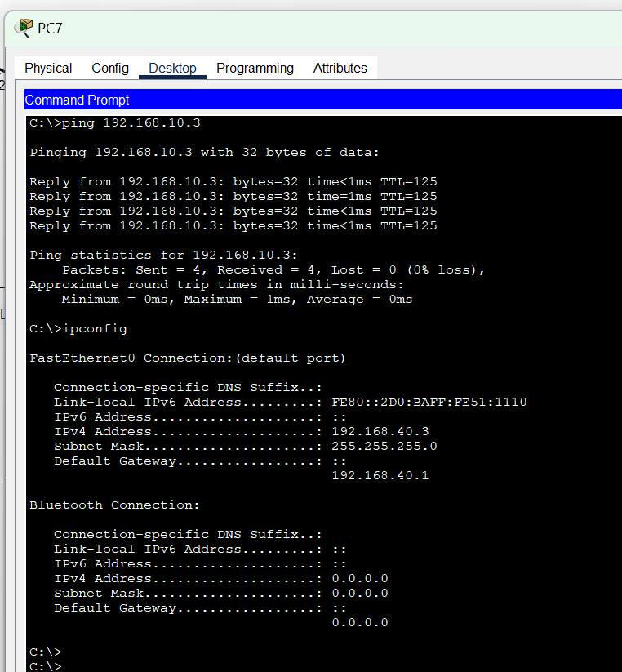
Task: Open the Physical tab
Action: point(48,68)
